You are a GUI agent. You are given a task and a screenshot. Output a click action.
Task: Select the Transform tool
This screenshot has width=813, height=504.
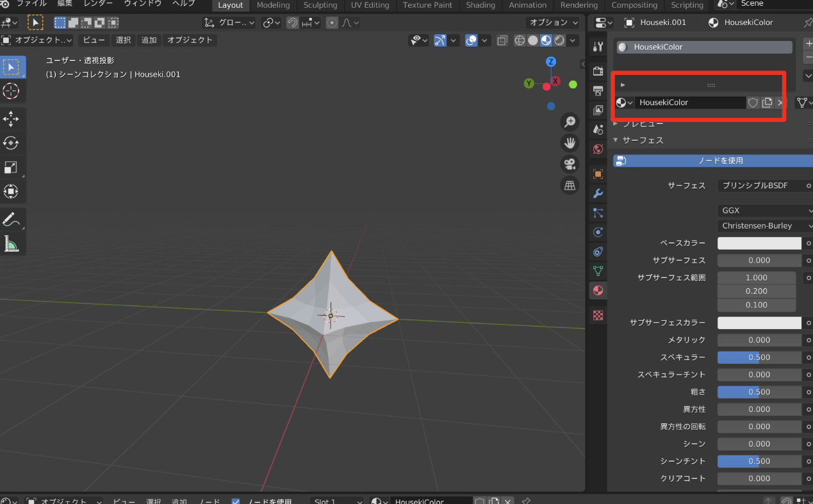[12, 191]
